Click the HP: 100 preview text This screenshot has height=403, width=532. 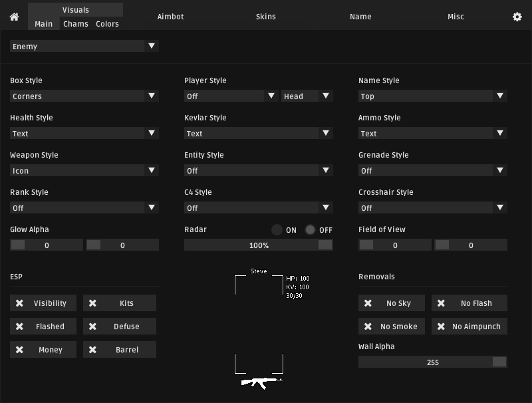pos(297,279)
